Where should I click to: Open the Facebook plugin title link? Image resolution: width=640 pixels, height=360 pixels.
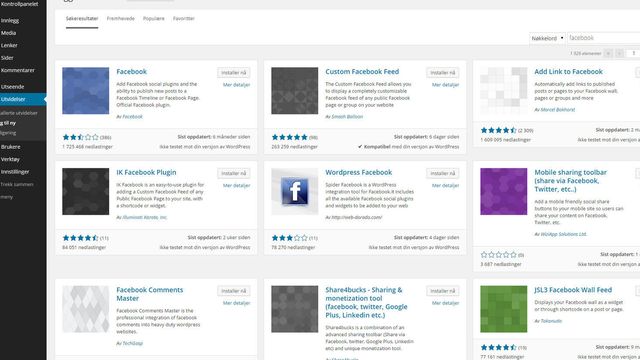point(131,71)
